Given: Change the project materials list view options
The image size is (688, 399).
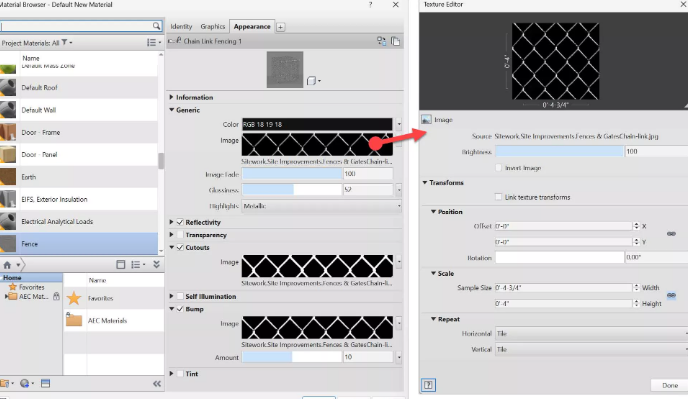Looking at the screenshot, I should tap(154, 43).
